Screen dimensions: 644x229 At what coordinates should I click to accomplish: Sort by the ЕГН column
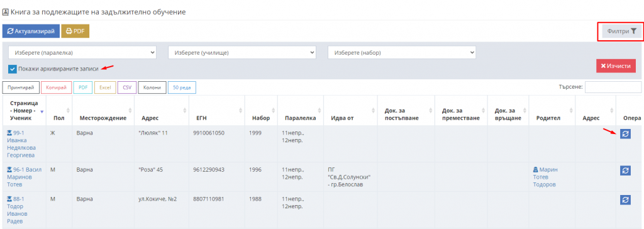tap(216, 111)
